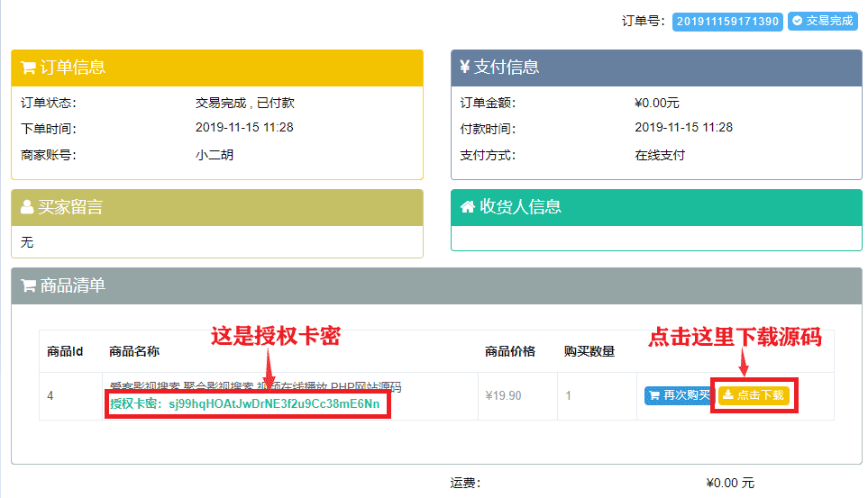Click the cart icon in 商品清单 header
This screenshot has height=498, width=868.
click(28, 286)
